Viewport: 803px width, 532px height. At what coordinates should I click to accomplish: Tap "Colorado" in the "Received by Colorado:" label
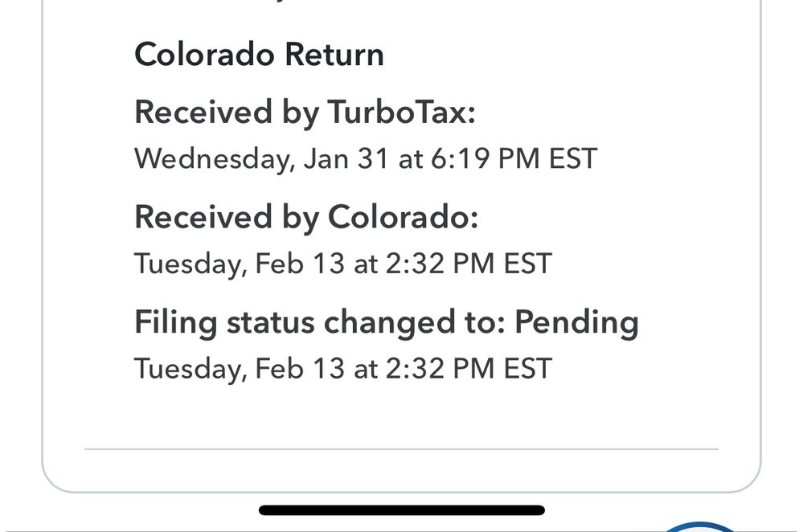(x=402, y=217)
